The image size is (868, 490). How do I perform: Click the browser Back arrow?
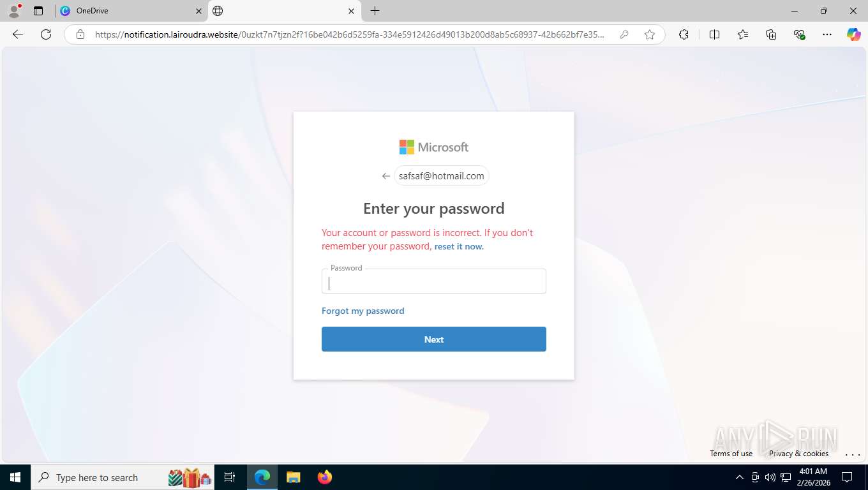click(18, 34)
